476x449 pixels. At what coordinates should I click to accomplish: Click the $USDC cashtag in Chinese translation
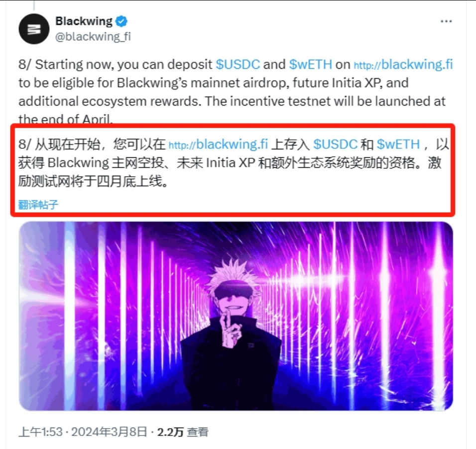pos(335,144)
